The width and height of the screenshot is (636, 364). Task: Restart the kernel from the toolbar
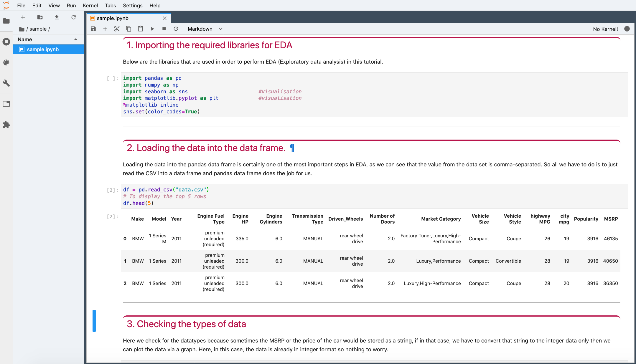click(x=176, y=29)
